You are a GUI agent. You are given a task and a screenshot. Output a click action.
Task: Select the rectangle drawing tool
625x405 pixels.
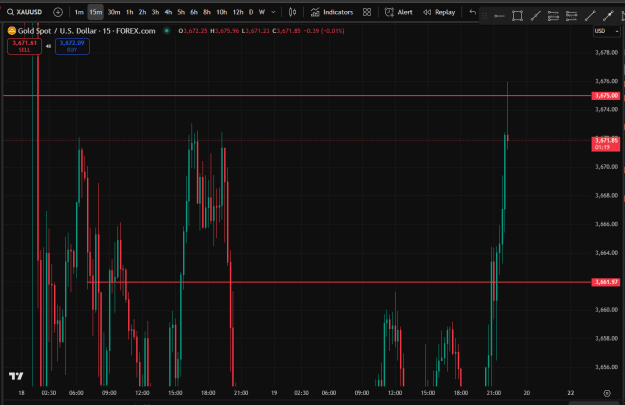coord(517,16)
